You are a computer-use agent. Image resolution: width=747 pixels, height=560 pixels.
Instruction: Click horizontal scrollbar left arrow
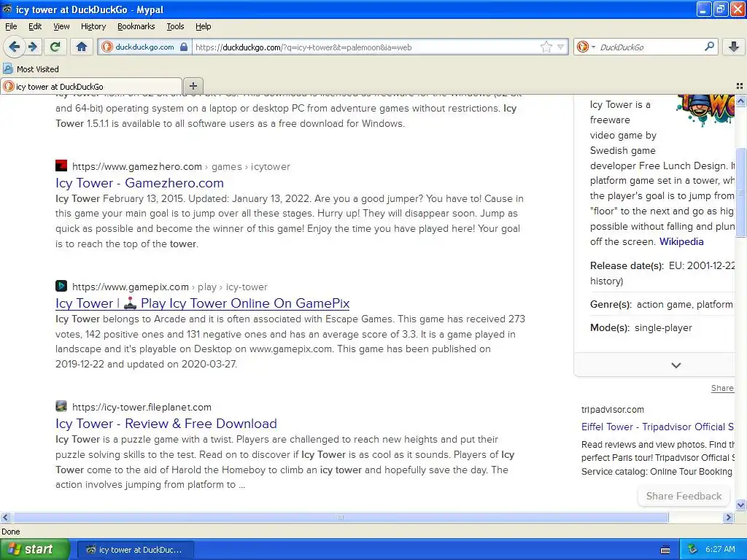(6, 517)
